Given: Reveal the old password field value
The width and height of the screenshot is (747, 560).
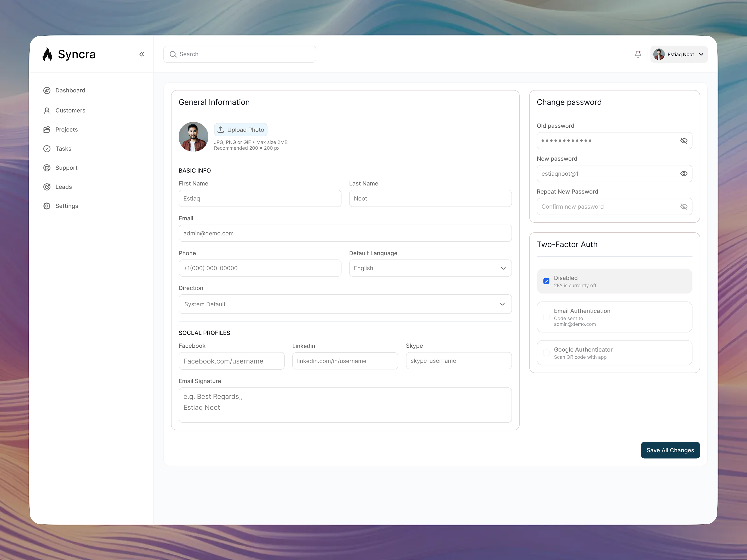Looking at the screenshot, I should click(x=684, y=140).
